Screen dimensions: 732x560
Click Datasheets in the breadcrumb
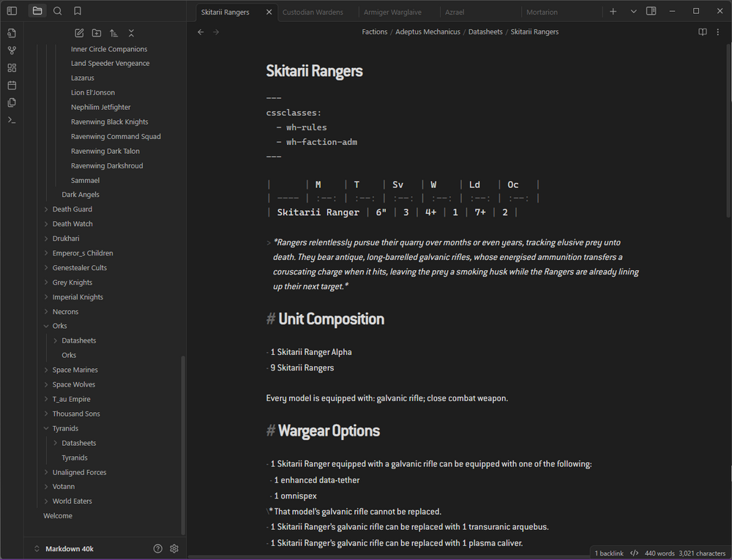click(x=485, y=31)
